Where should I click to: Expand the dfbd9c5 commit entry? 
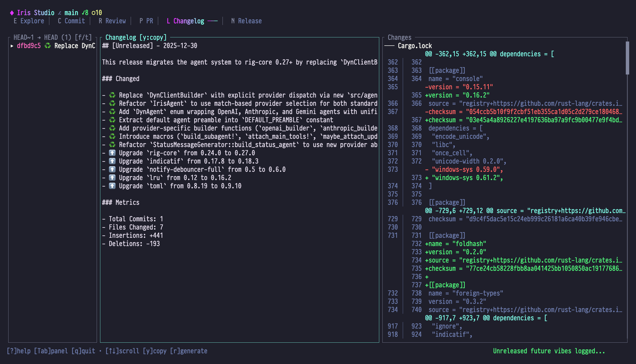(12, 46)
